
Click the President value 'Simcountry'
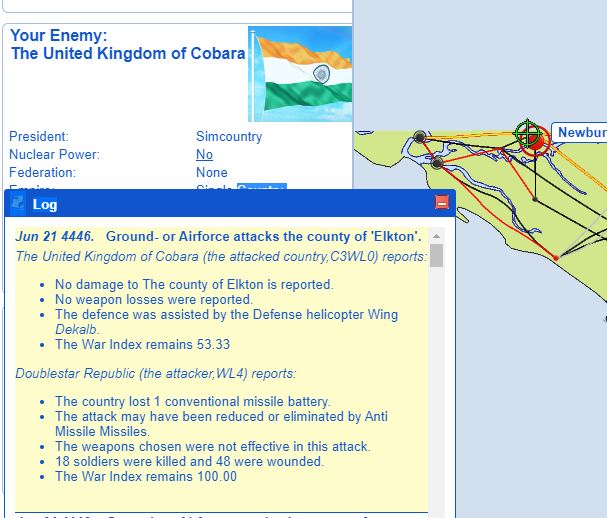tap(229, 136)
